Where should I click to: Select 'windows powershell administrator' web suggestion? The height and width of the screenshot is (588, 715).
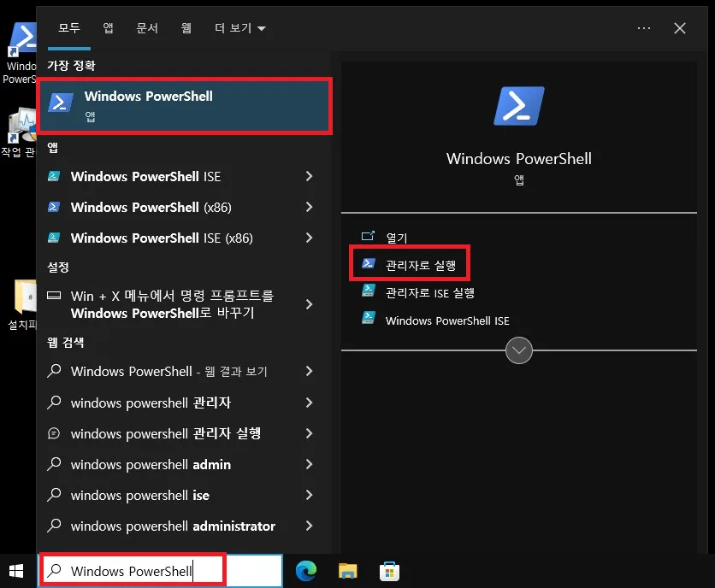173,526
